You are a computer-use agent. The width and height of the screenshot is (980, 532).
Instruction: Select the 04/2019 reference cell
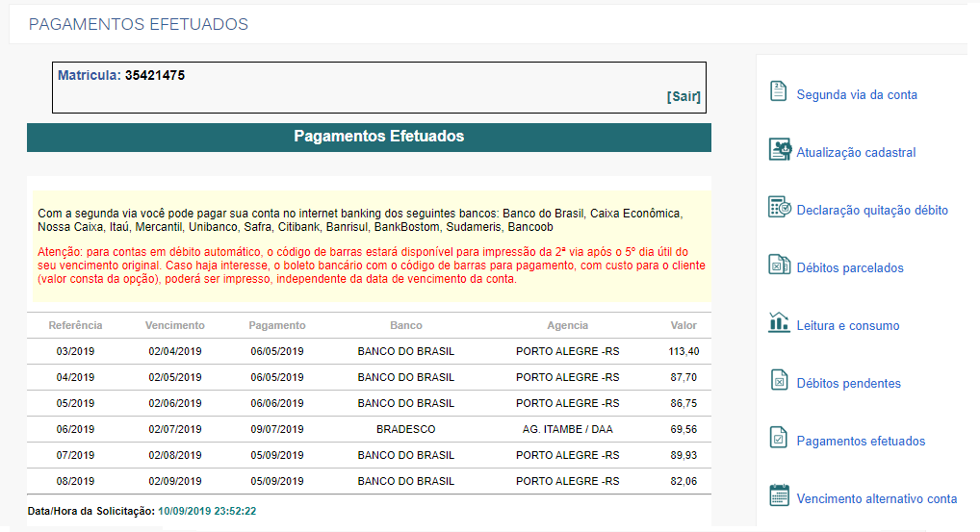[x=76, y=377]
